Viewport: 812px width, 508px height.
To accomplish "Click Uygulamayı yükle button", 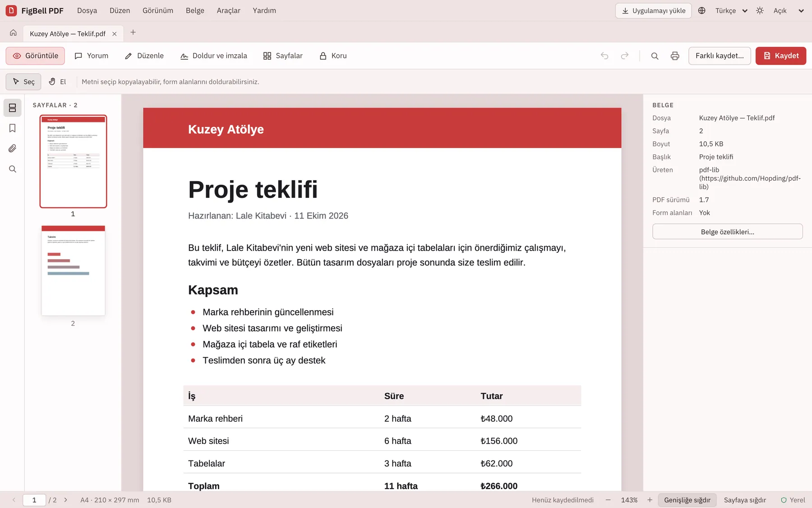I will (x=653, y=11).
